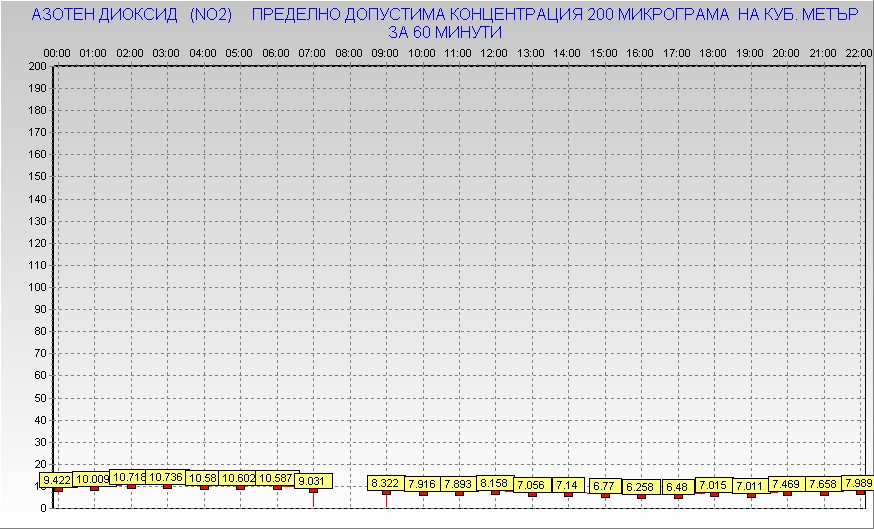Click the 9.031 data label at 07:00
This screenshot has height=529, width=874.
(x=313, y=481)
